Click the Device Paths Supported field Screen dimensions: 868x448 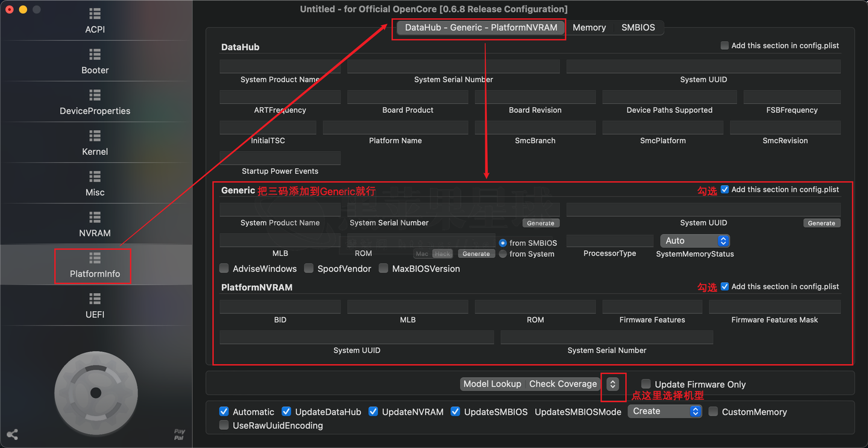point(670,96)
